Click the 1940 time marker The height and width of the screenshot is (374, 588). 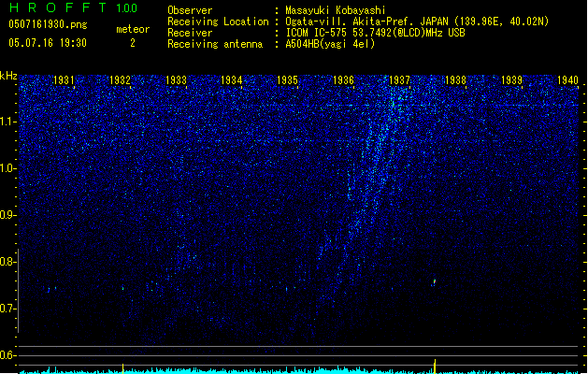click(x=567, y=80)
